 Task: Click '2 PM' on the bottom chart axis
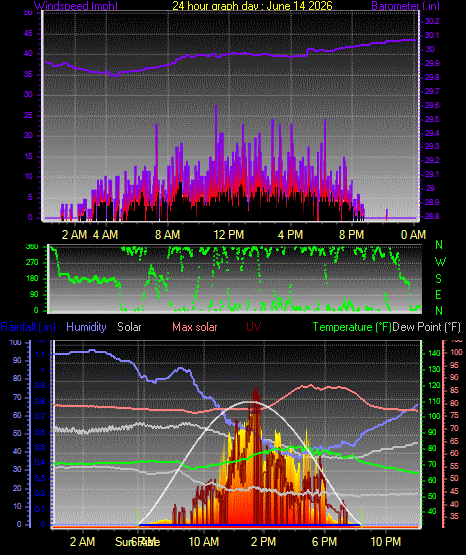pyautogui.click(x=263, y=542)
